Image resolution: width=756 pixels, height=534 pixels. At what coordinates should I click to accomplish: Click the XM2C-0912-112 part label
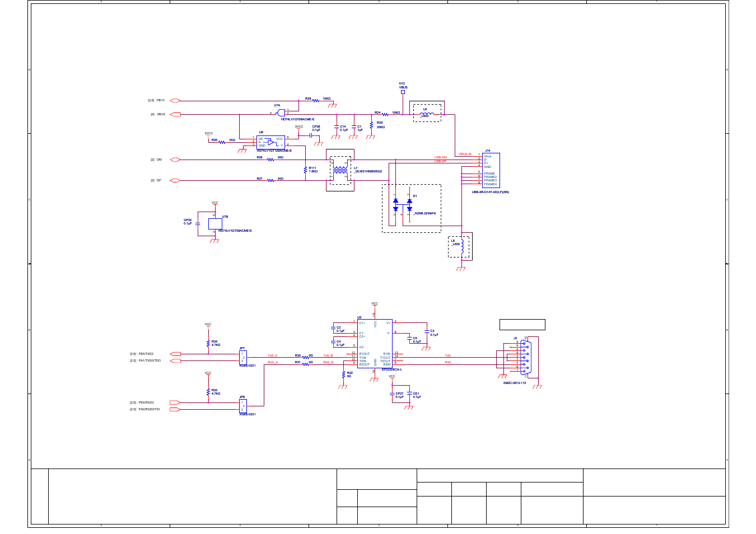click(515, 383)
